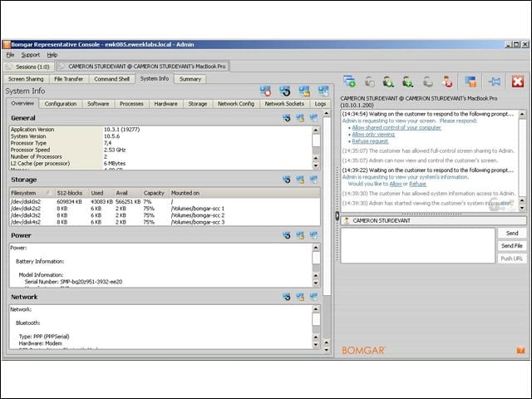Open the File menu

click(10, 55)
